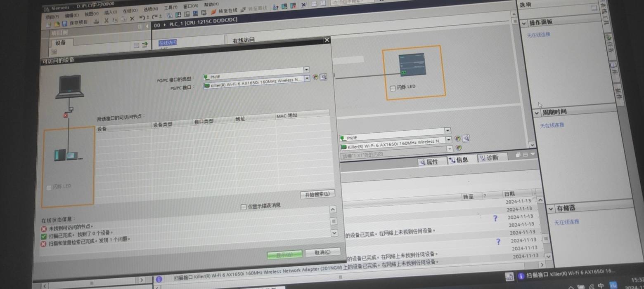Viewport: 644px width, 289px height.
Task: Open the 视图(V) menu
Action: pyautogui.click(x=91, y=14)
